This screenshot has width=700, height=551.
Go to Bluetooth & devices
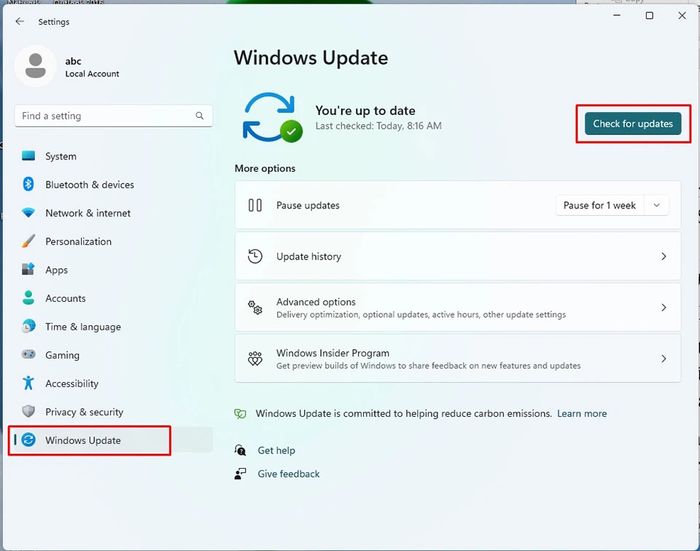point(113,184)
